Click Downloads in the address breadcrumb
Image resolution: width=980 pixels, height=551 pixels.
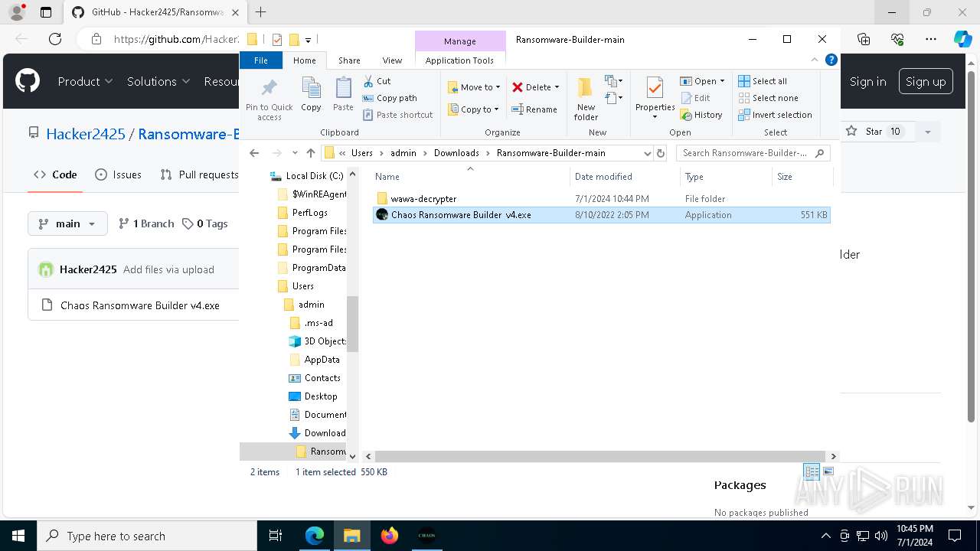456,153
